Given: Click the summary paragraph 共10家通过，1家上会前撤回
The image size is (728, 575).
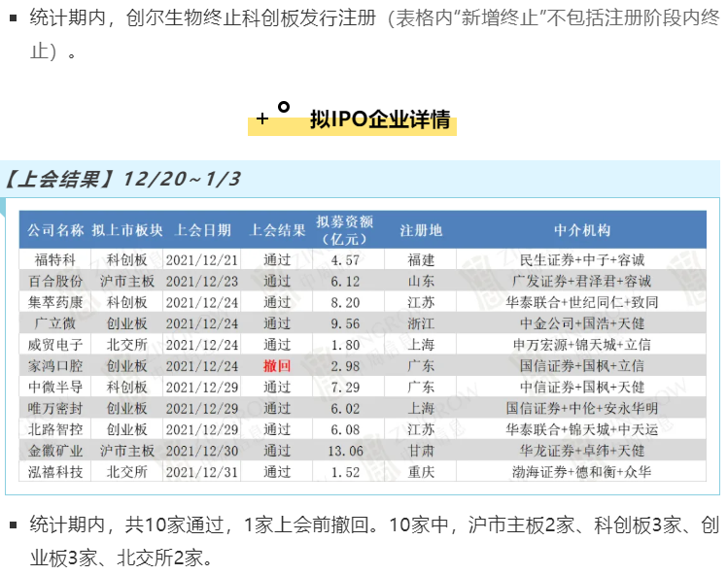Looking at the screenshot, I should 374,541.
